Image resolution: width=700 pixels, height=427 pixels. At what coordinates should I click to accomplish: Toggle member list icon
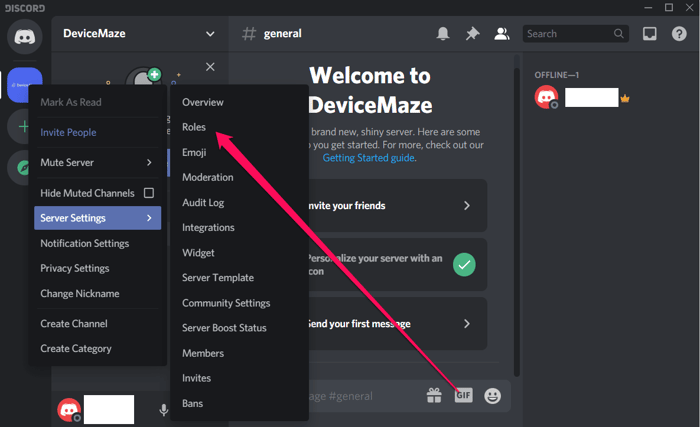pyautogui.click(x=502, y=33)
